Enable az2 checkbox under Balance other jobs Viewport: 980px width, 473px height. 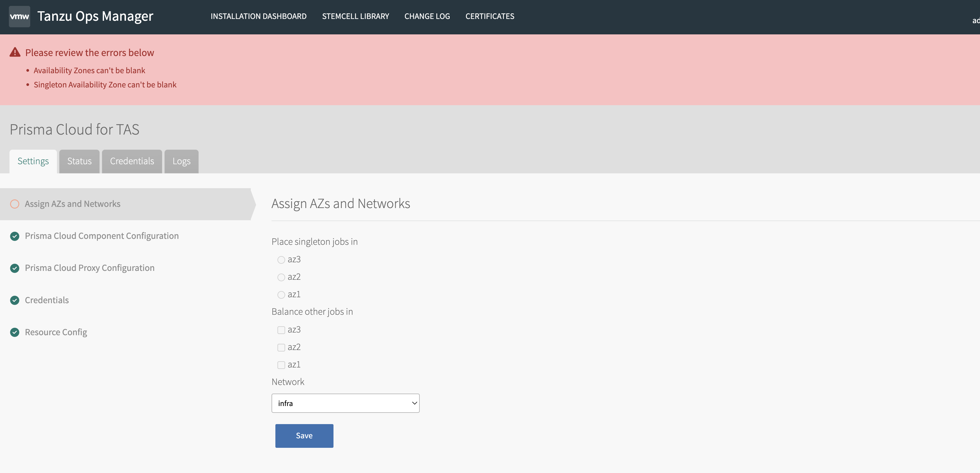click(281, 348)
